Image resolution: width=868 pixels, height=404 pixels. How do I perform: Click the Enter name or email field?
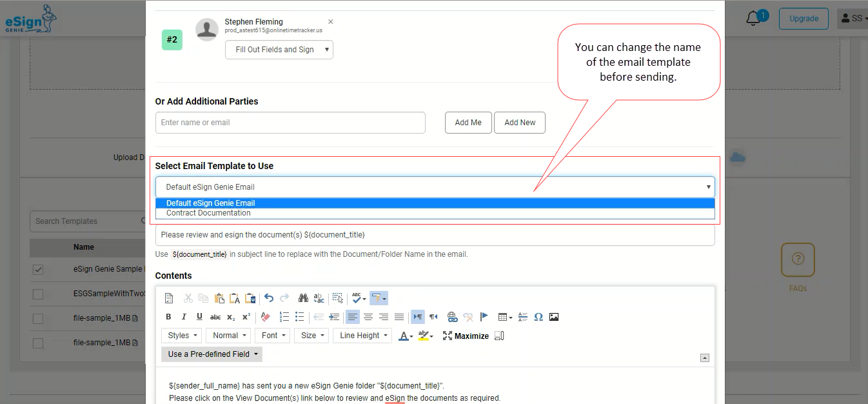click(290, 123)
